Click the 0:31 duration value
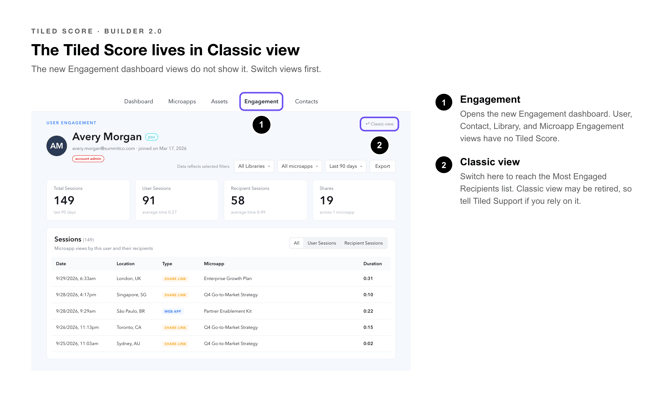This screenshot has width=670, height=402. click(x=368, y=279)
